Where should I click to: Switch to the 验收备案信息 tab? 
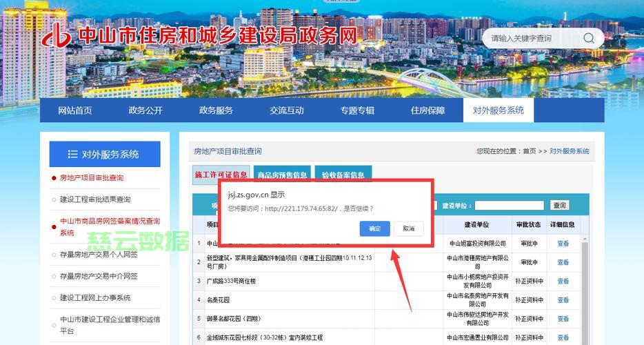click(x=343, y=175)
